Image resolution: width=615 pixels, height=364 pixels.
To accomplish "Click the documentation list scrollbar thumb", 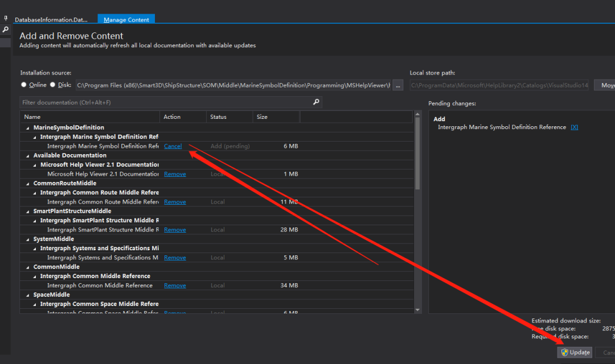I will [417, 153].
